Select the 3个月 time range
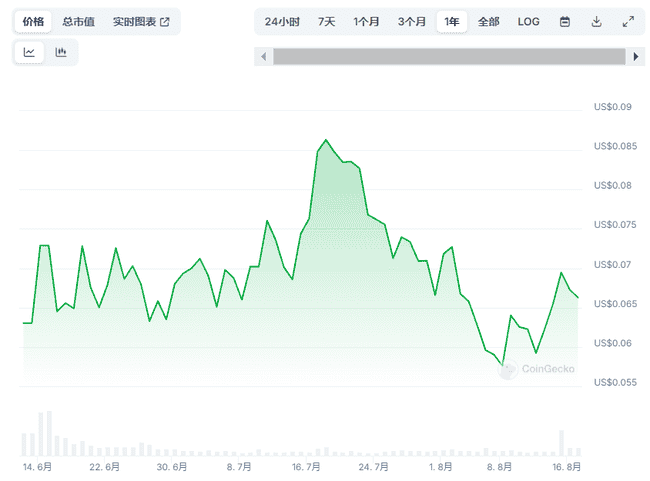Image resolution: width=650 pixels, height=481 pixels. click(411, 21)
